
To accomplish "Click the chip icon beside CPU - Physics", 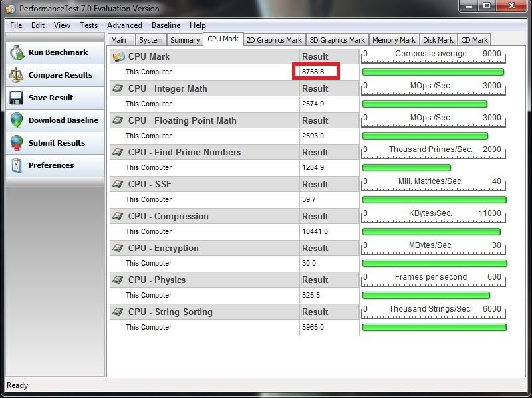I will 118,280.
